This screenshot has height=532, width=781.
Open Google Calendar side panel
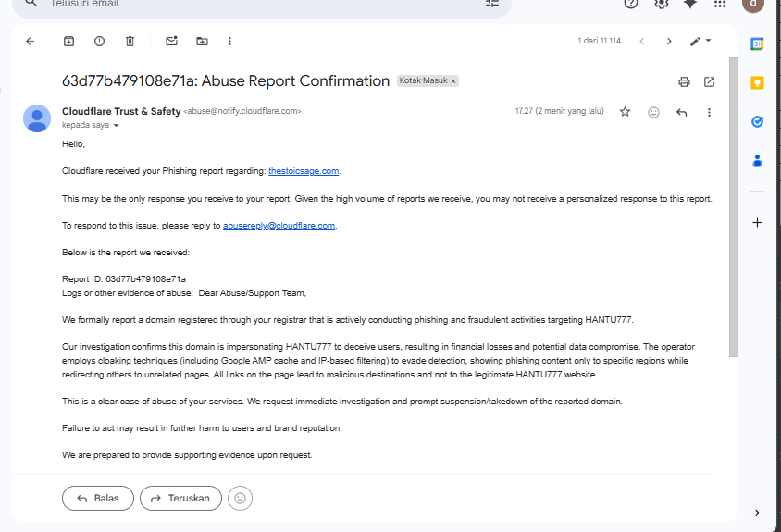(x=757, y=43)
